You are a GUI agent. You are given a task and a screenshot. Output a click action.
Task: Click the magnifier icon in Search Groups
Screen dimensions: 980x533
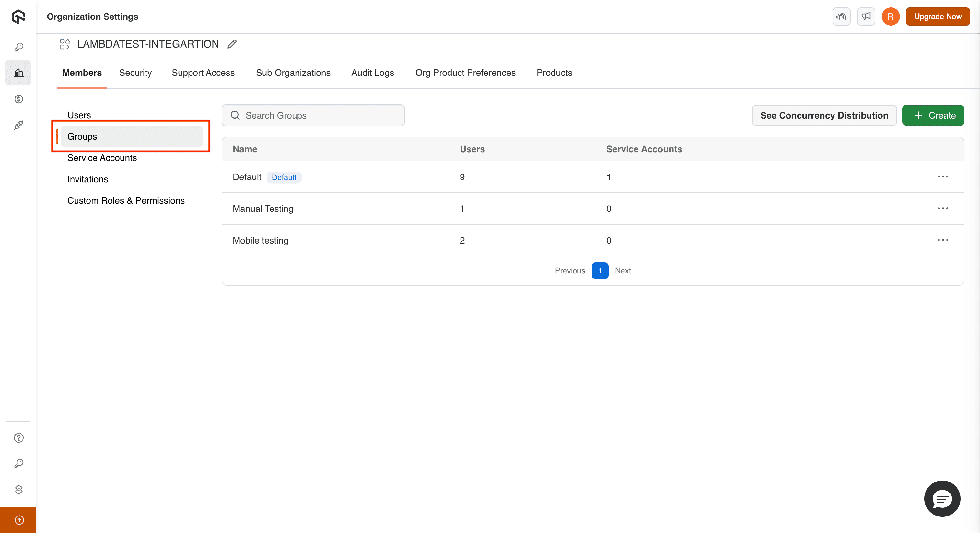[x=235, y=115]
